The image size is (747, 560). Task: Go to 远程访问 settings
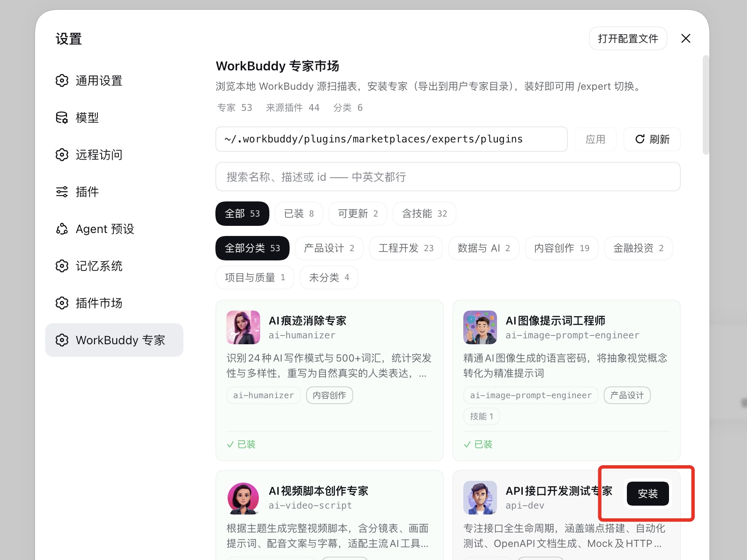114,155
